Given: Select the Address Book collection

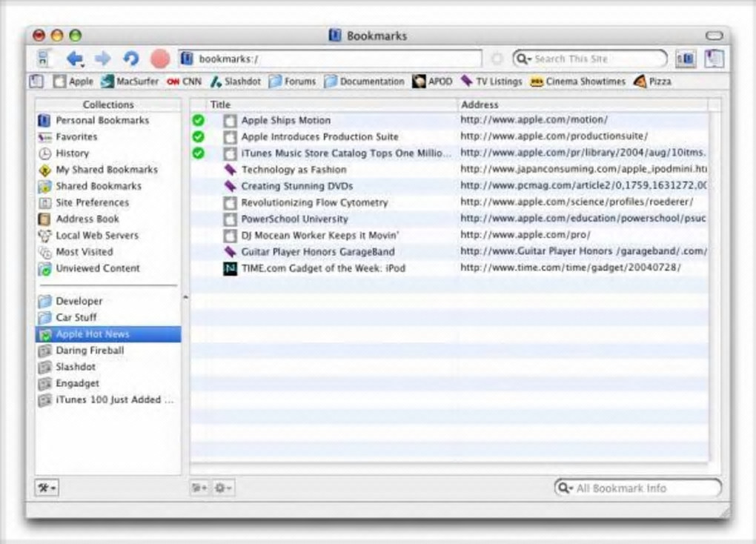Looking at the screenshot, I should [x=108, y=219].
